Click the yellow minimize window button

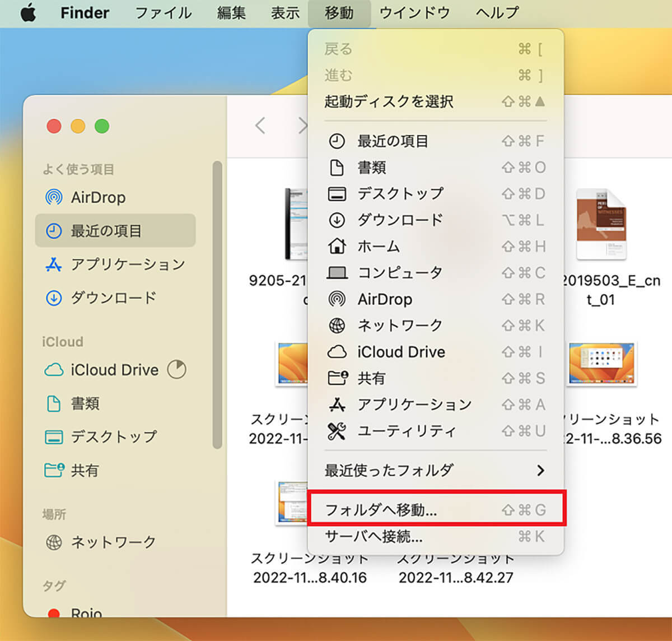point(78,126)
